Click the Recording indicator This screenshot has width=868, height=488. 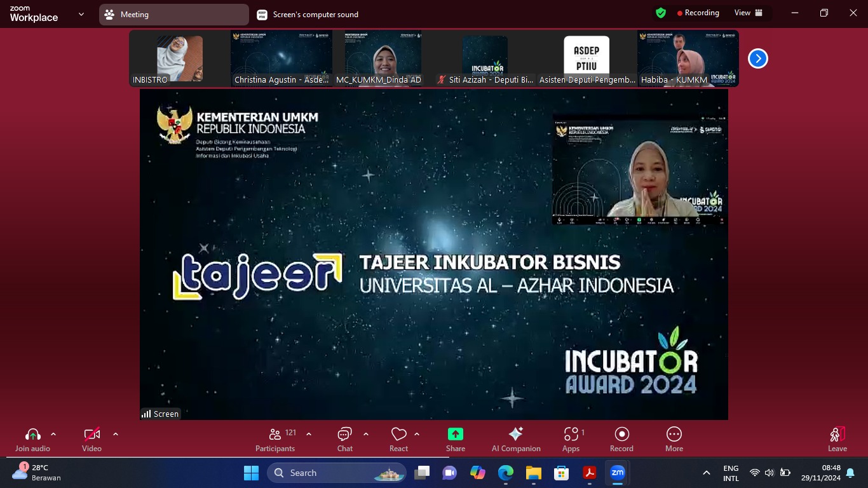698,13
